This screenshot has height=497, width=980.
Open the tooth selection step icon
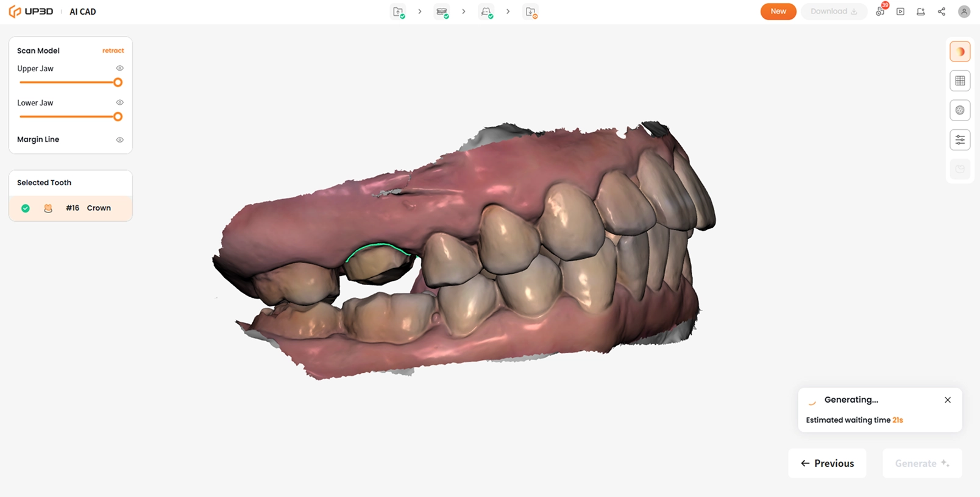tap(486, 12)
